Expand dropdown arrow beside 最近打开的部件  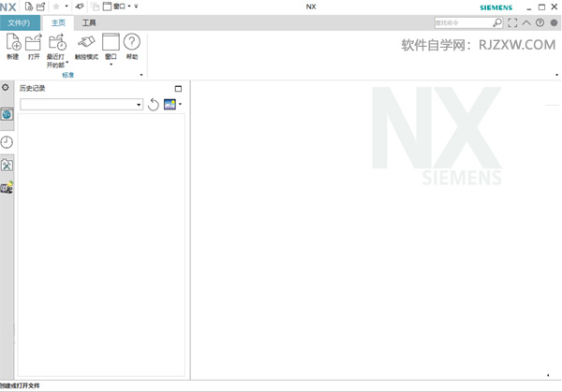coord(67,63)
